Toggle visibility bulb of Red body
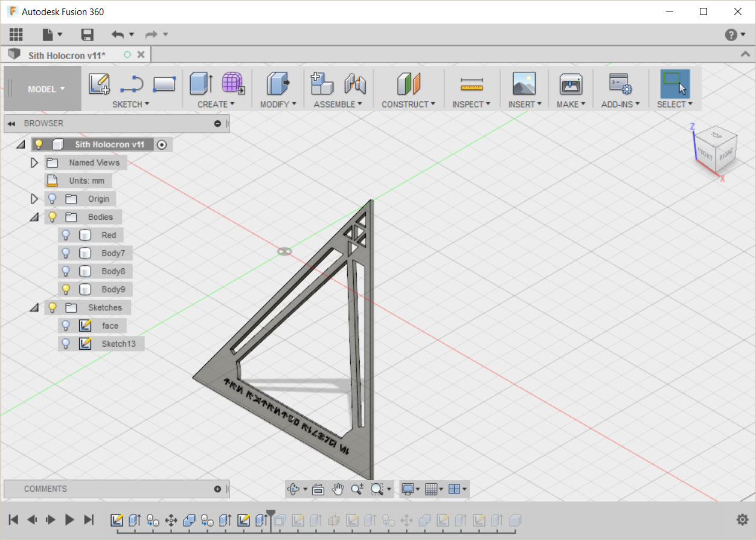The height and width of the screenshot is (540, 756). [x=66, y=235]
